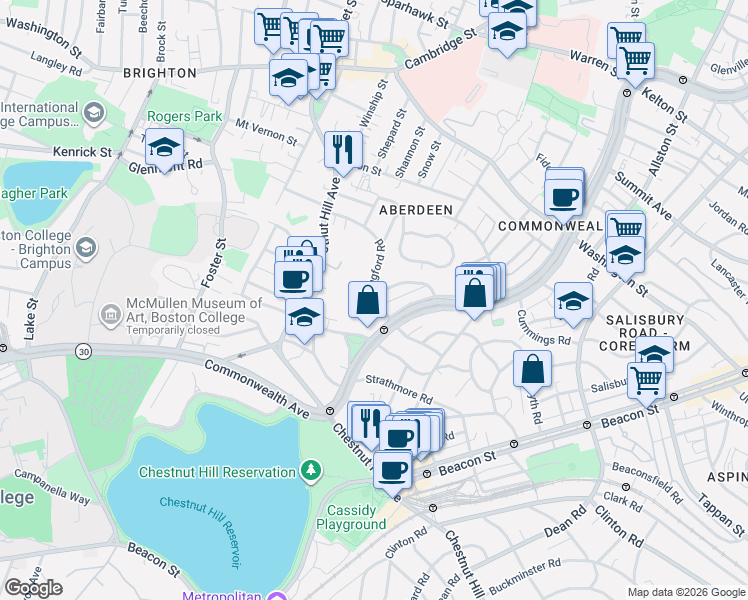
Task: Click the Beaconsfield Rd label
Action: point(648,483)
